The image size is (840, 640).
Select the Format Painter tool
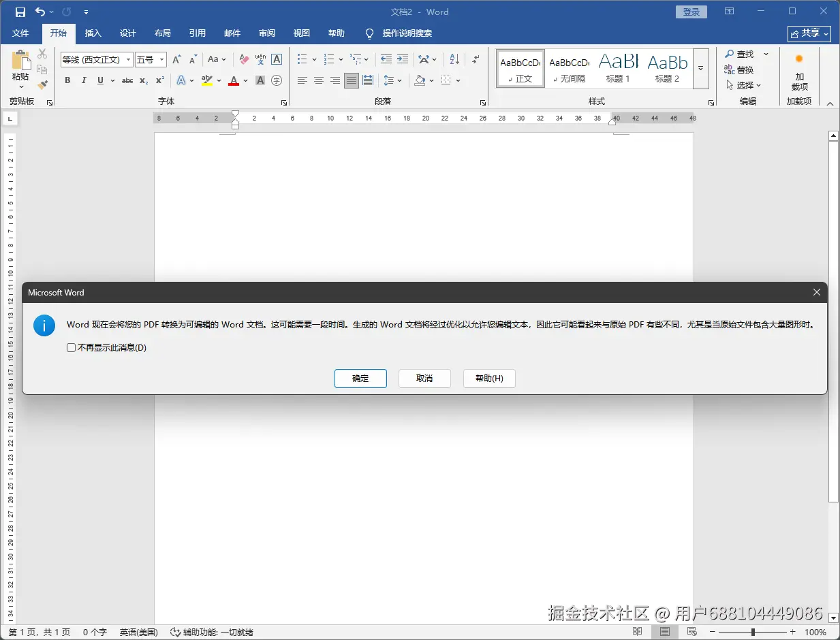(x=42, y=84)
